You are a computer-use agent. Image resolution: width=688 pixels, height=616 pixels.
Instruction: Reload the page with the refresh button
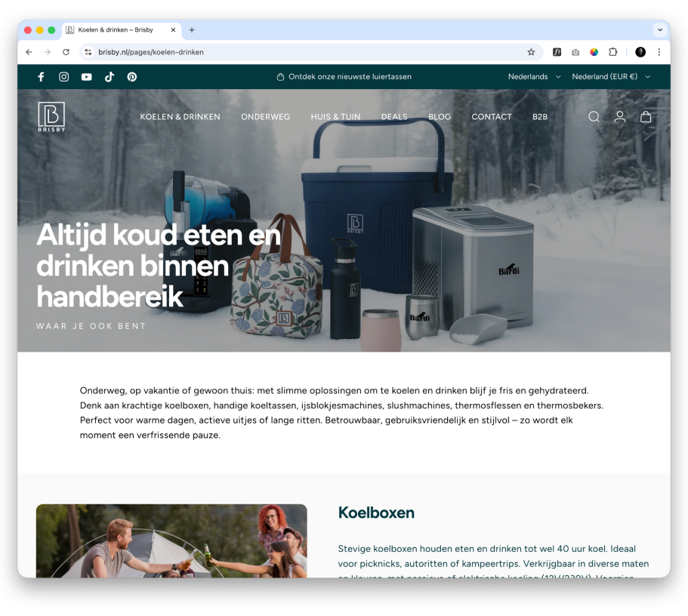click(66, 52)
